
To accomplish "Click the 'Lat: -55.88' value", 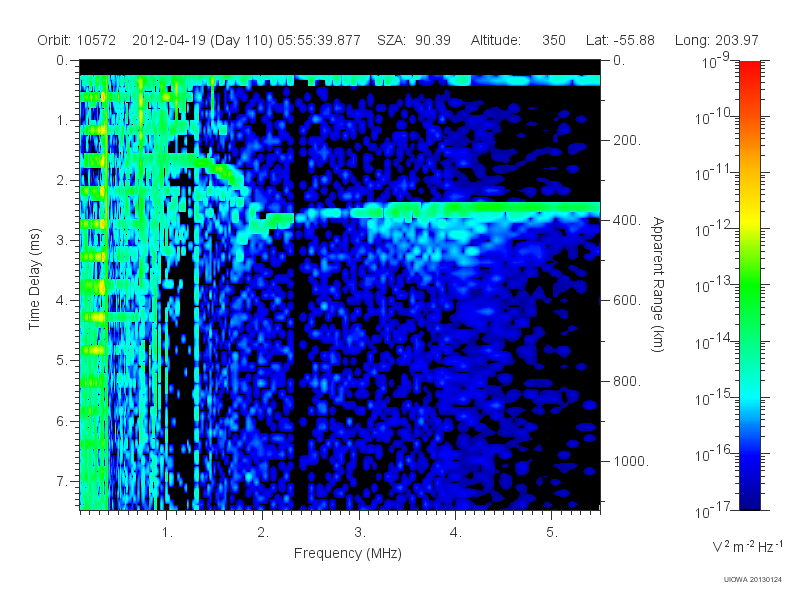I will coord(620,40).
